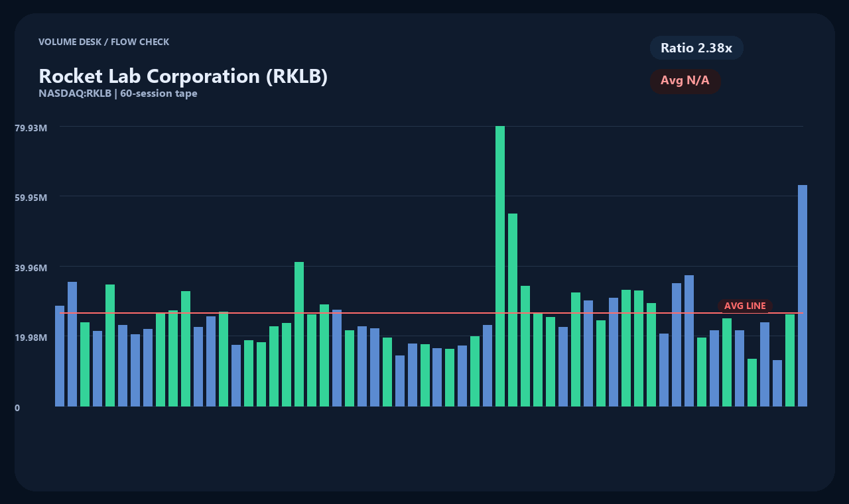Click the last blue bar at the right end
Viewport: 849px width, 504px height.
[x=803, y=296]
